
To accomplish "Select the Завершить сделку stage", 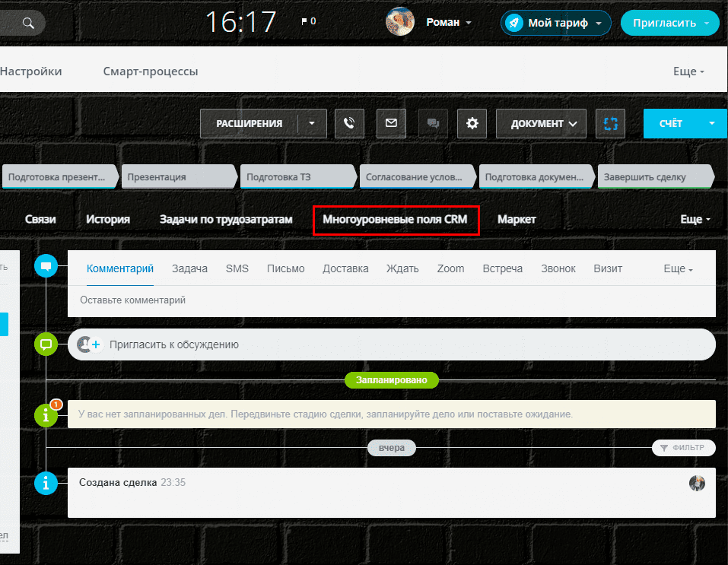I will click(x=656, y=177).
